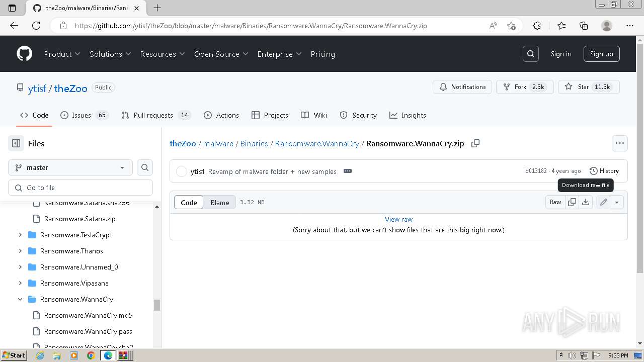Open browser settings and more menu
This screenshot has width=644, height=362.
tap(630, 26)
